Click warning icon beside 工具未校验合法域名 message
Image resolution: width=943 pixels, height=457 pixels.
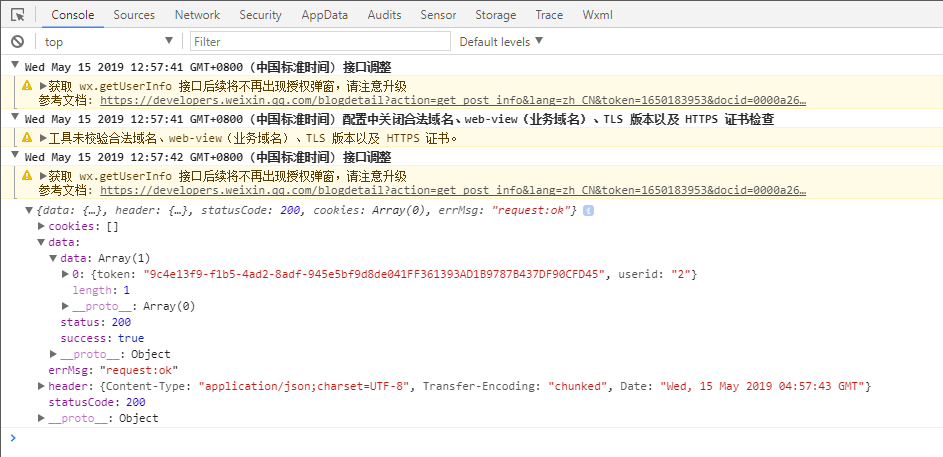point(27,138)
